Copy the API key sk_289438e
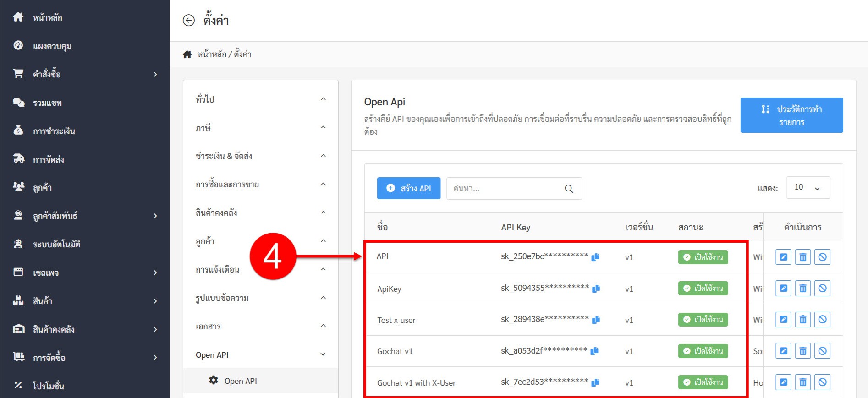The height and width of the screenshot is (398, 868). pos(596,320)
